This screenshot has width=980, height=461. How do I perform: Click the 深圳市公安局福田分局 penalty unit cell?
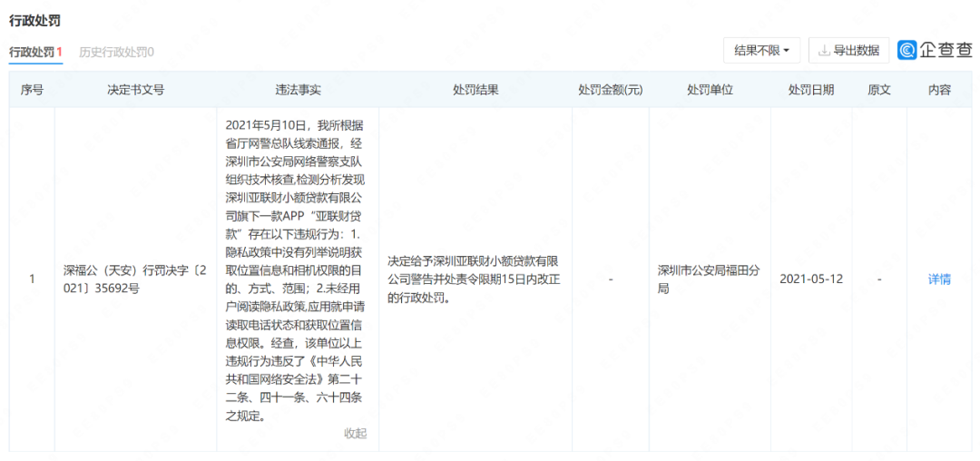[710, 279]
